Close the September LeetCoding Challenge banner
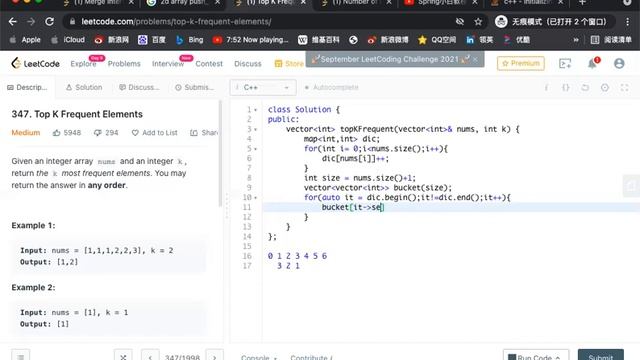The image size is (640, 360). [x=476, y=60]
